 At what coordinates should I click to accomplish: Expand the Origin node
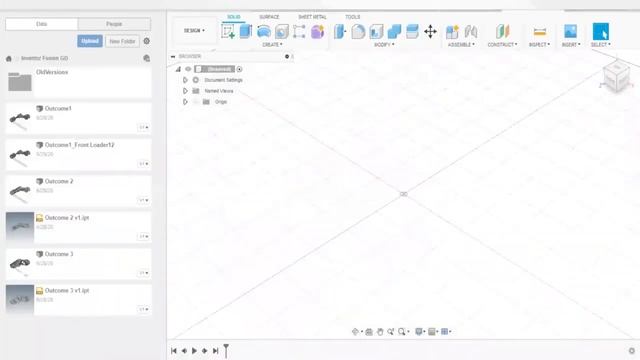coord(185,102)
